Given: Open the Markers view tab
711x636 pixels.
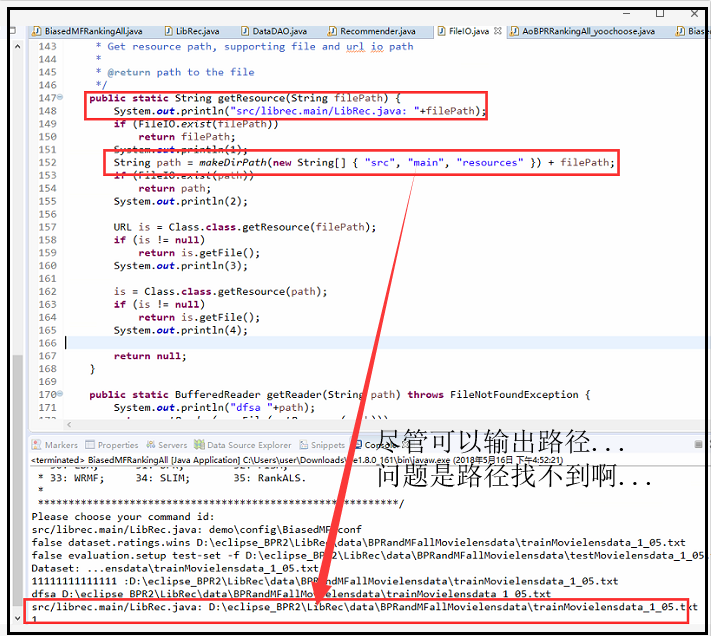Looking at the screenshot, I should (x=55, y=445).
